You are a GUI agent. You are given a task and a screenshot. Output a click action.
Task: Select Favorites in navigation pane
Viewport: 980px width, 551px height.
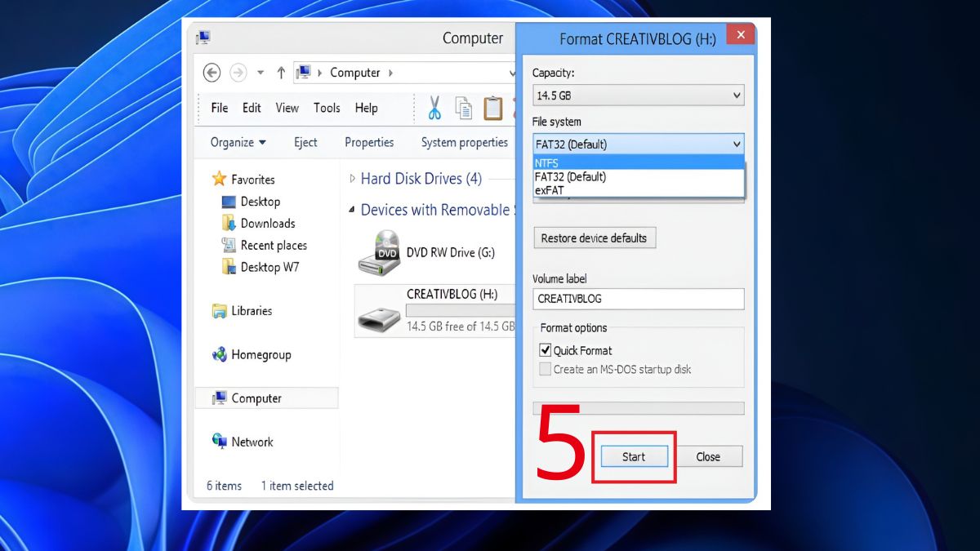click(252, 180)
